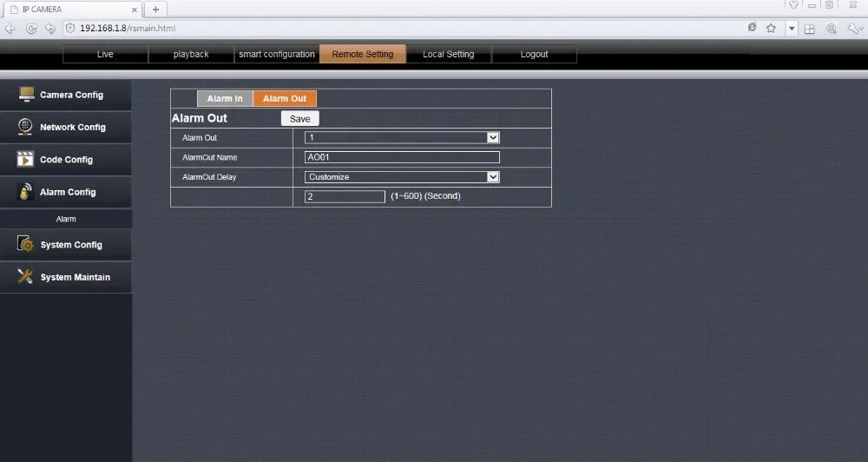
Task: Select the Alarm Out tab
Action: click(x=285, y=99)
